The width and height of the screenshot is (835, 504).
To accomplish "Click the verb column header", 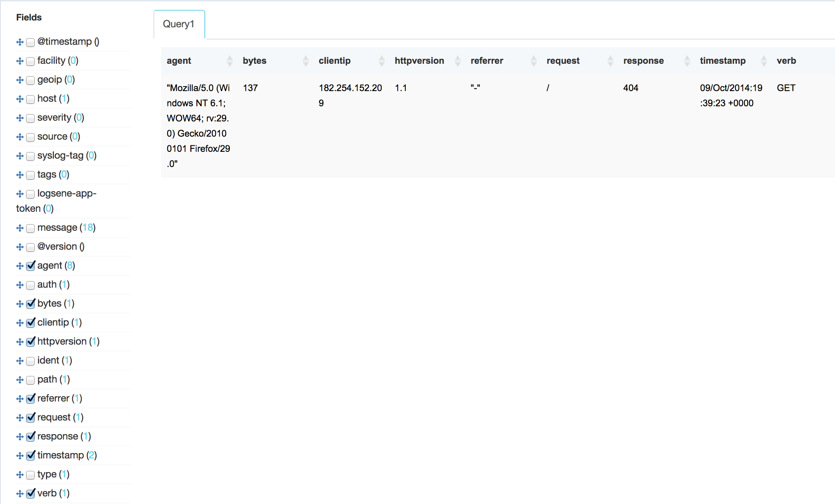I will (786, 61).
